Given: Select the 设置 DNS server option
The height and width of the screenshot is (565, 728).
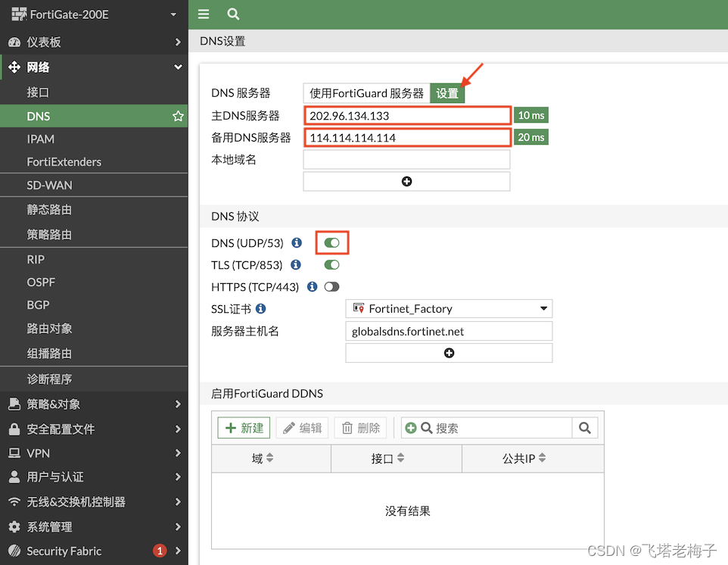Looking at the screenshot, I should (x=447, y=93).
